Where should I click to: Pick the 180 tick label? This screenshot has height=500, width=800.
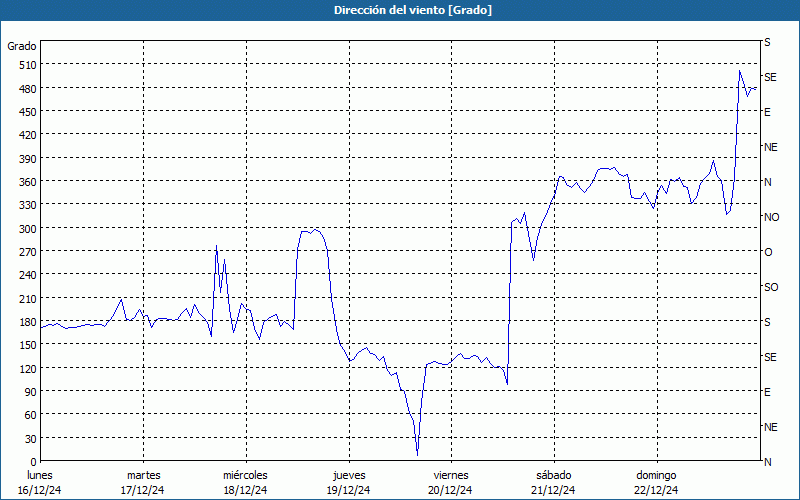[x=28, y=322]
